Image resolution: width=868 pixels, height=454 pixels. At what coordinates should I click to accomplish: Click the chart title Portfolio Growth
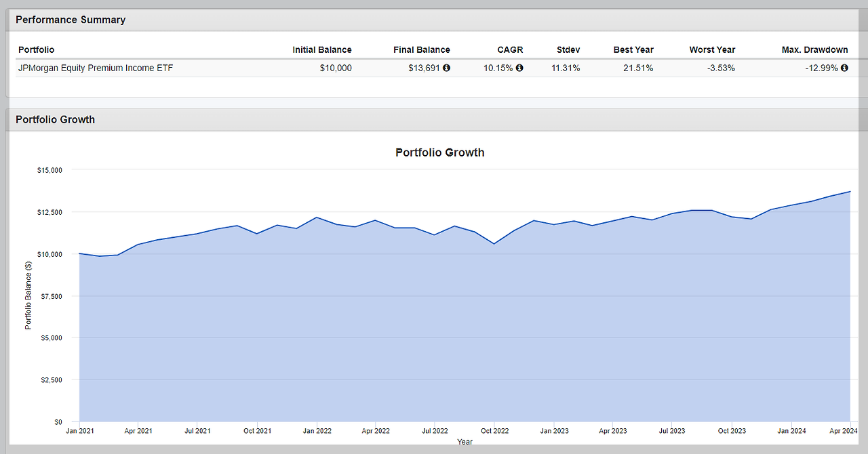coord(440,152)
